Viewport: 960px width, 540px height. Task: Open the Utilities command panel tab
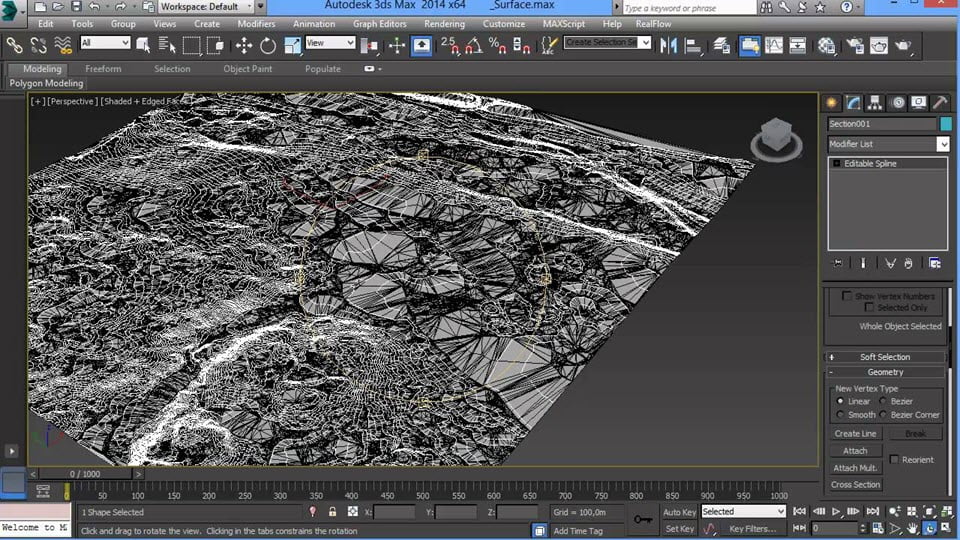(x=940, y=103)
